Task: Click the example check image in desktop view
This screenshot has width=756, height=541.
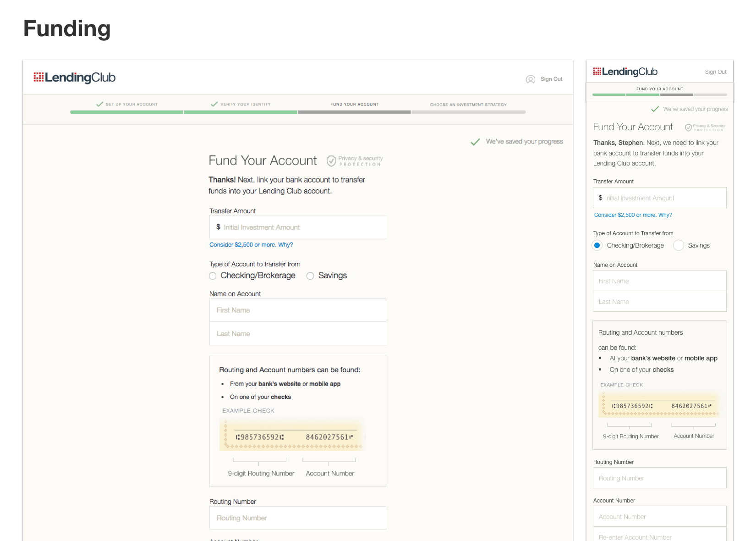Action: pos(292,435)
